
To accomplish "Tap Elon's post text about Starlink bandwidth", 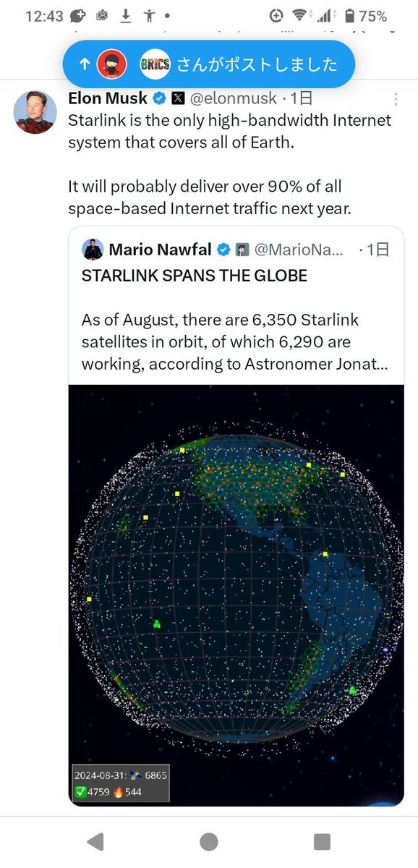I will [x=229, y=164].
